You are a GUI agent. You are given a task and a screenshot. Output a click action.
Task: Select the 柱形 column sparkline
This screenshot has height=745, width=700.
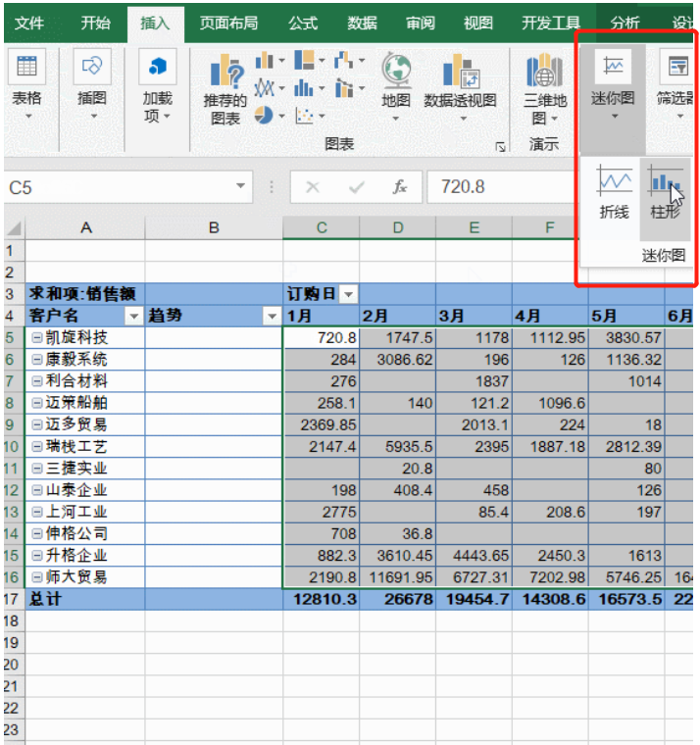tap(665, 191)
